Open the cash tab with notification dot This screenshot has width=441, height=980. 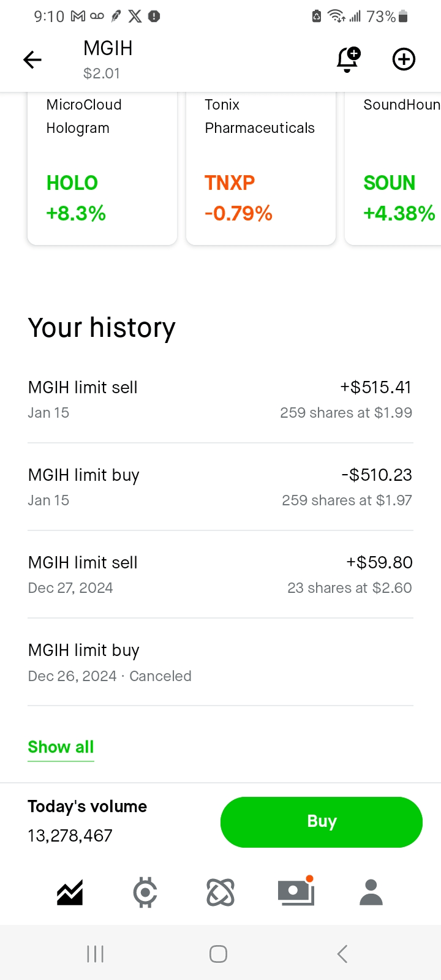(296, 892)
